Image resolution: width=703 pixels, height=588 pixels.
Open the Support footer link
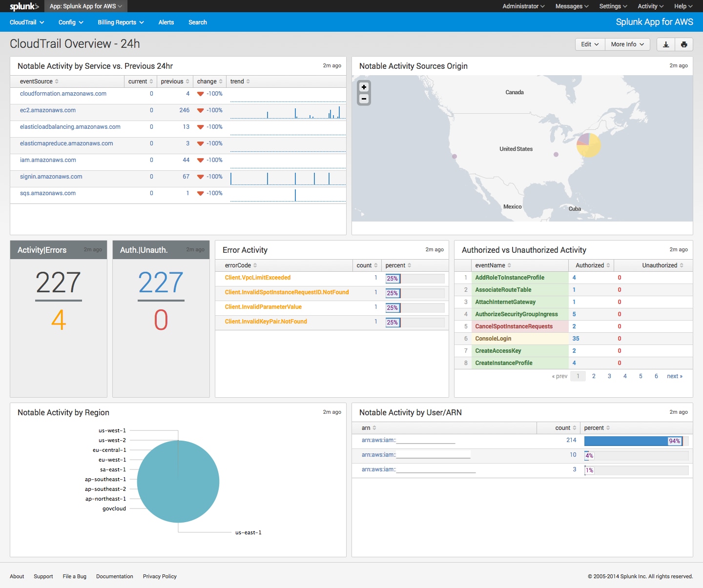tap(43, 576)
